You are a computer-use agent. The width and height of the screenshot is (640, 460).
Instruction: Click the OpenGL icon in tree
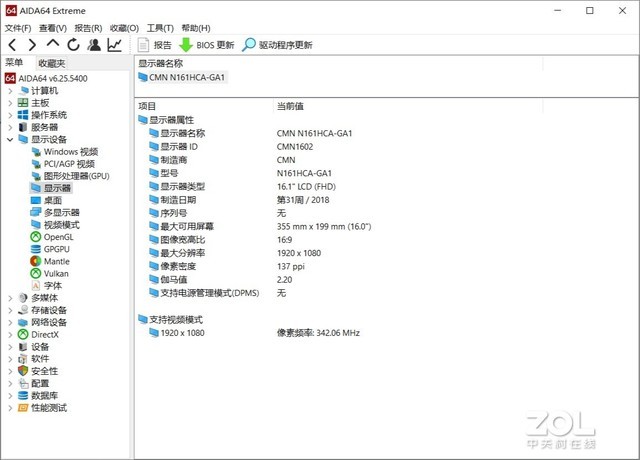[36, 237]
